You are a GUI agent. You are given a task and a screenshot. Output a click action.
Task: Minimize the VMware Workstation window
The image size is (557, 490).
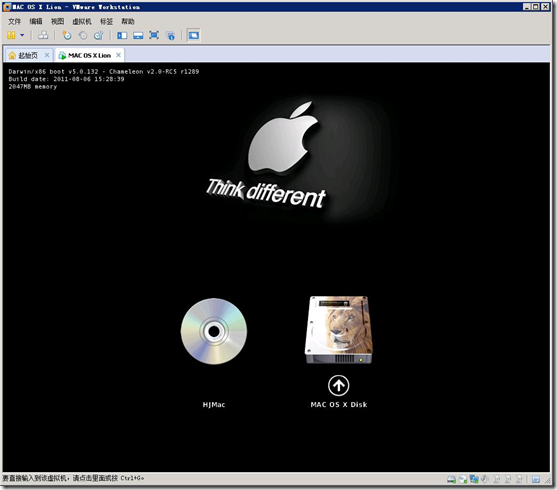click(x=527, y=6)
